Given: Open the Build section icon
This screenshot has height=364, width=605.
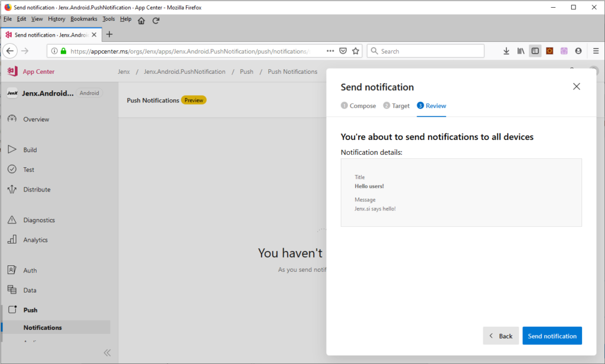Looking at the screenshot, I should [x=12, y=149].
